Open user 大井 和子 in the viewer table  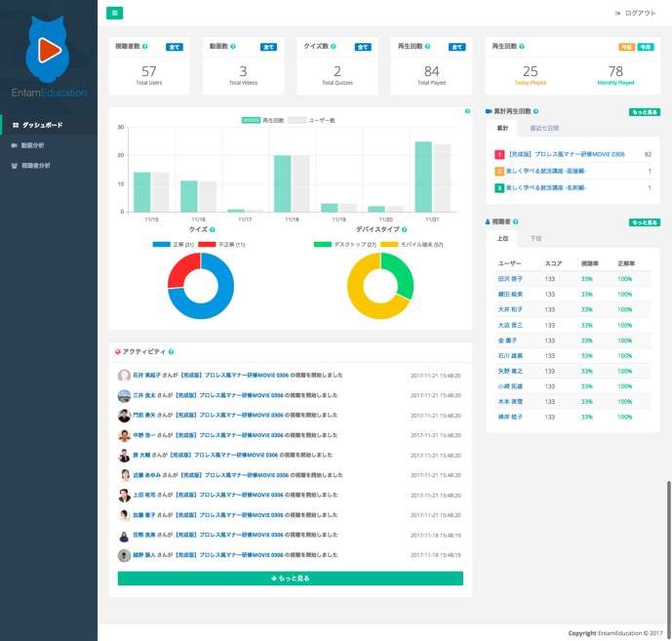pyautogui.click(x=510, y=309)
